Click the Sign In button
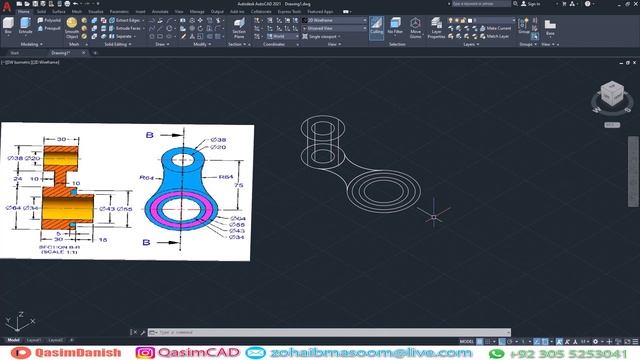Image resolution: width=640 pixels, height=360 pixels. (531, 4)
